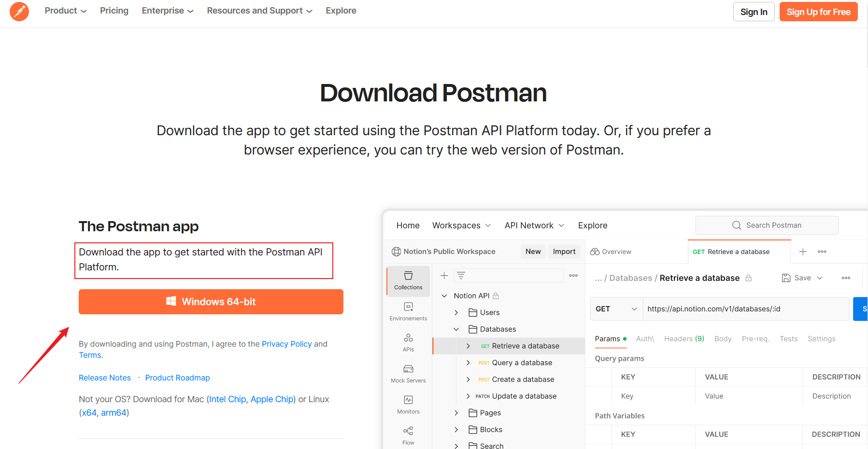868x449 pixels.
Task: Expand Query a database request
Action: [468, 363]
